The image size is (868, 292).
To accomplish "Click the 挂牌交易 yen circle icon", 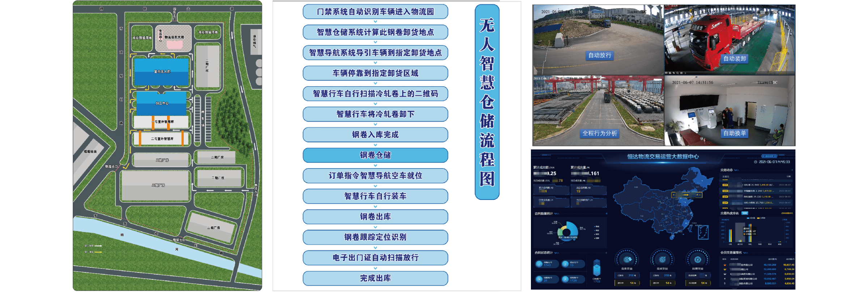I will tap(698, 259).
